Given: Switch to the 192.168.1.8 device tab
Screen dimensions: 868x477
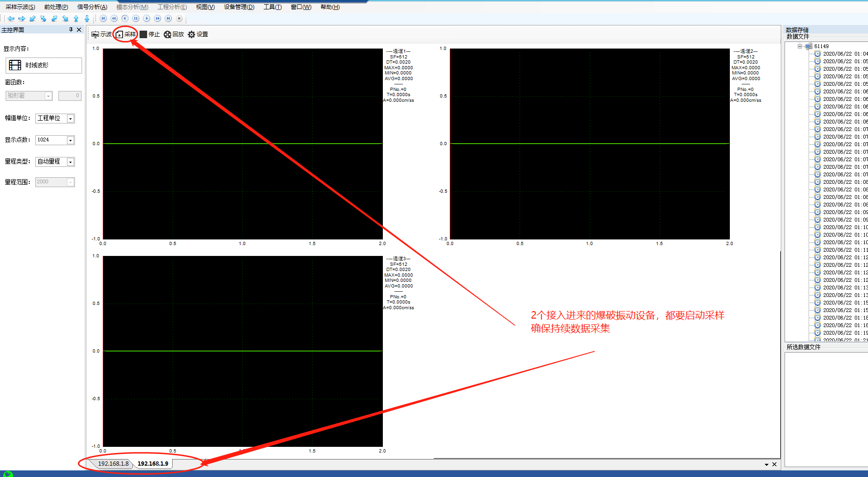Looking at the screenshot, I should point(113,464).
